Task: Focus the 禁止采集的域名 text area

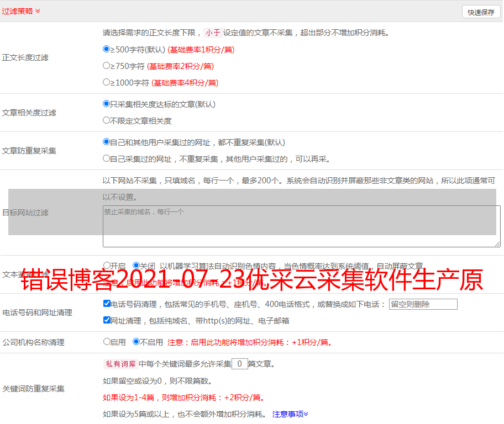Action: click(302, 226)
